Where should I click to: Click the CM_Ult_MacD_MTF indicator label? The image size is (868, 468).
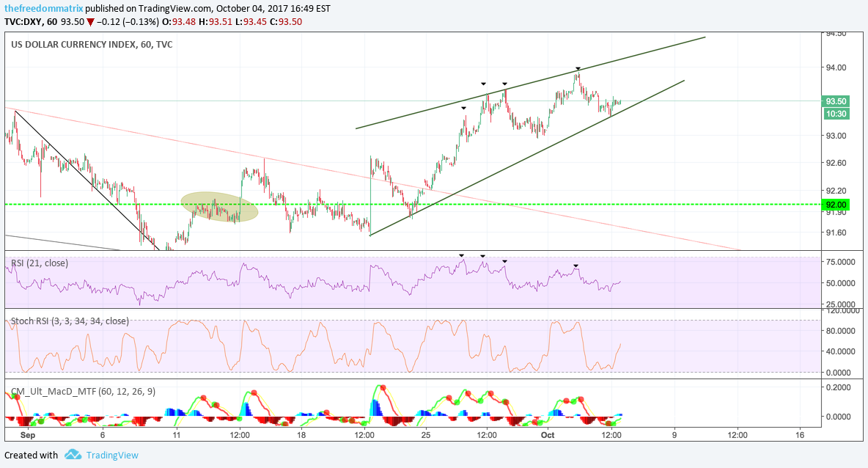tap(83, 392)
